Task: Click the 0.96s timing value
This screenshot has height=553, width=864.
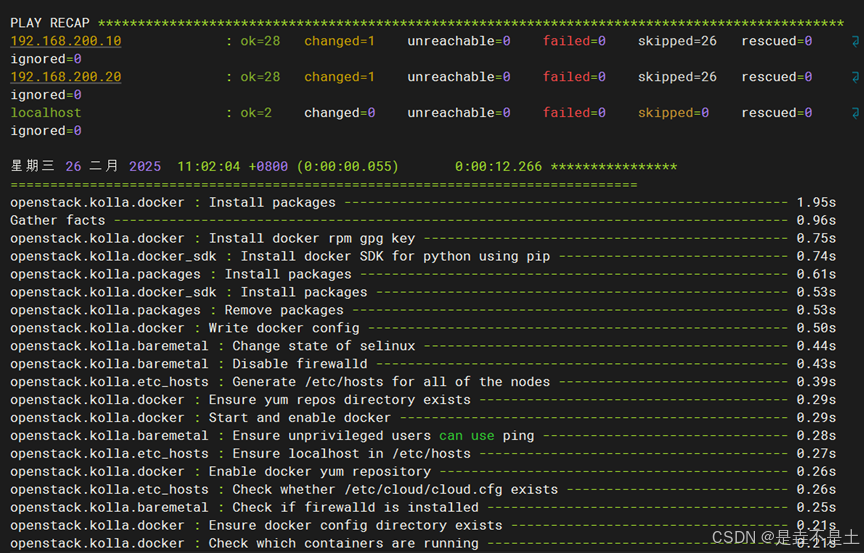Action: click(x=816, y=220)
